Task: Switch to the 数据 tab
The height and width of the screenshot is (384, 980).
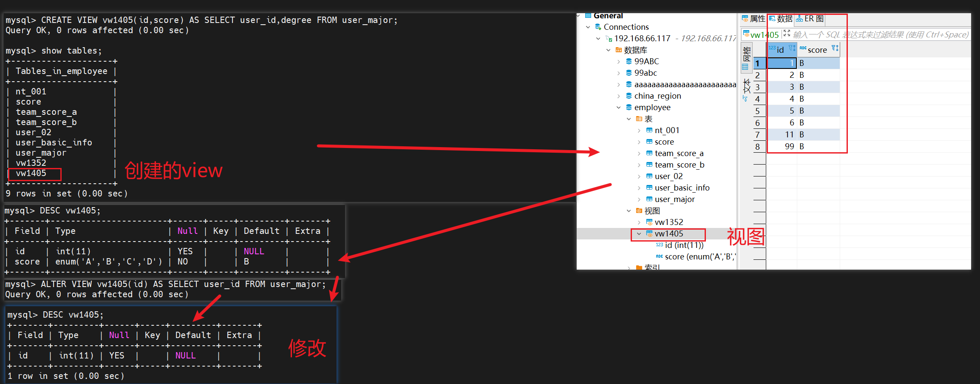Action: [781, 19]
